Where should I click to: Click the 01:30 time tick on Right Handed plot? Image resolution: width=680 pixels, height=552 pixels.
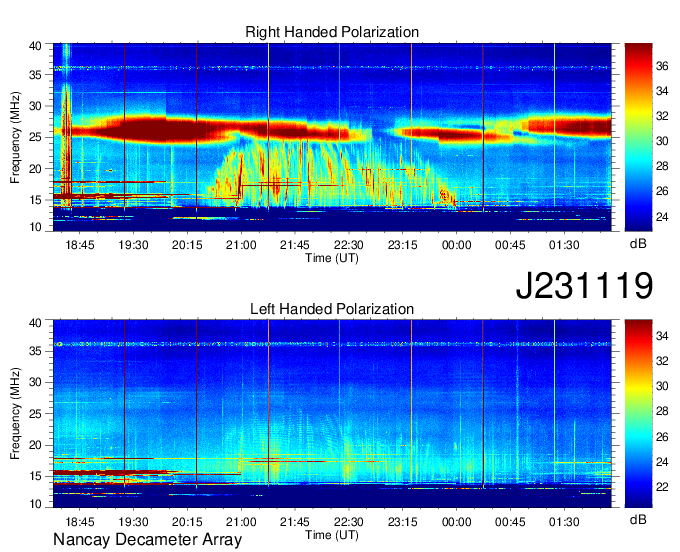[564, 245]
